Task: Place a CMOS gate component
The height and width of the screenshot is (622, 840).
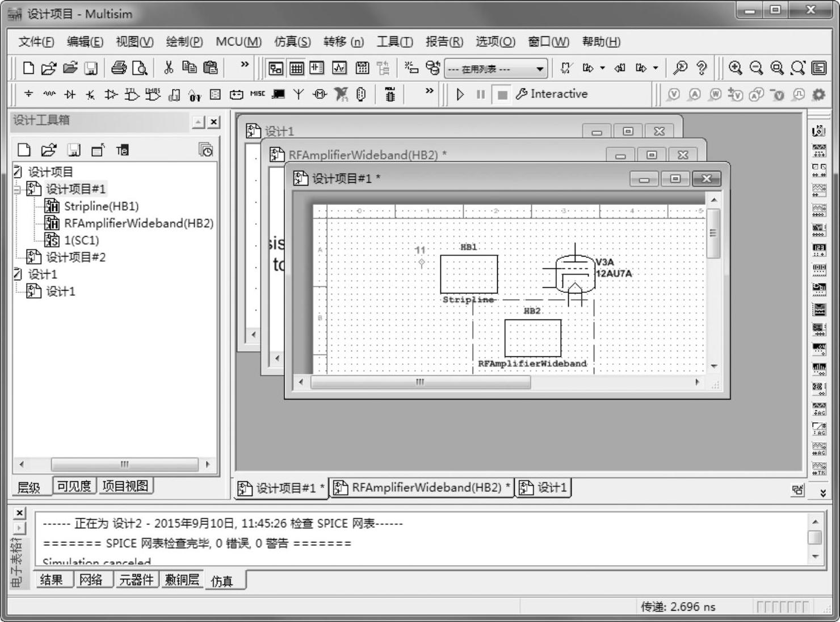Action: pyautogui.click(x=153, y=94)
